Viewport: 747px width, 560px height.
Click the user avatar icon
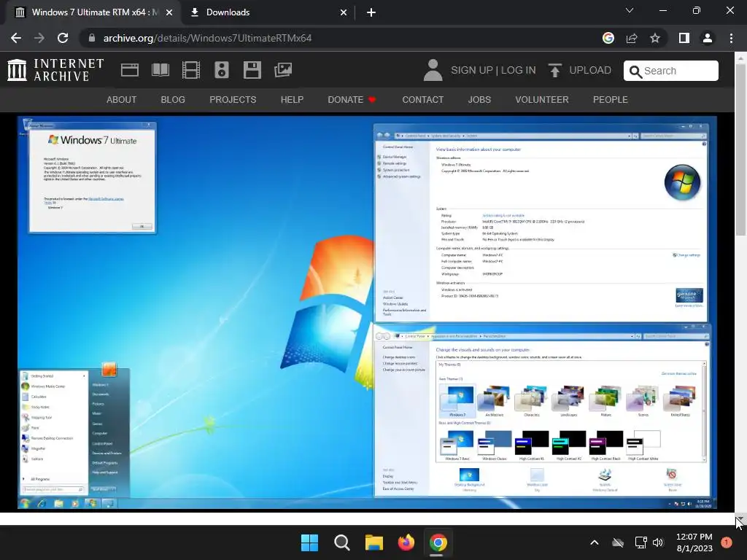pos(433,70)
